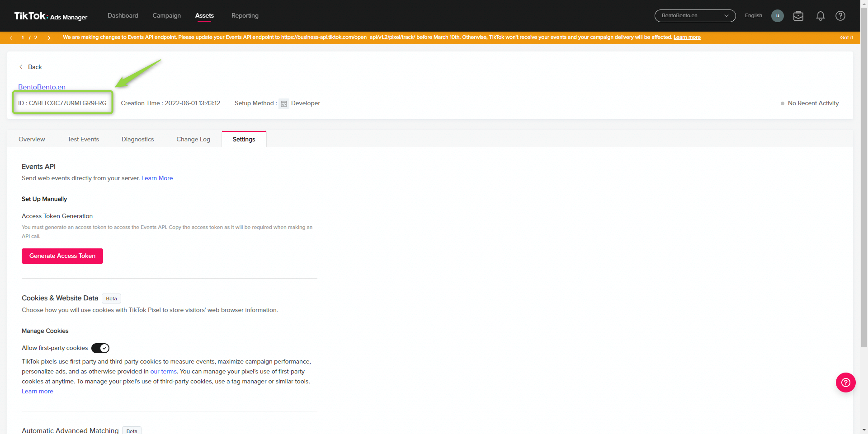The width and height of the screenshot is (868, 434).
Task: Open Learn more link in orange banner
Action: point(687,37)
